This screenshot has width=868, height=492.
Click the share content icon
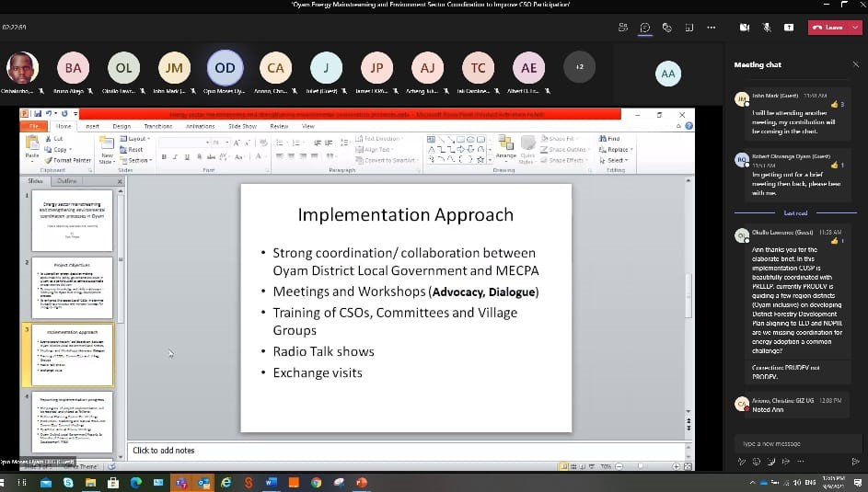(789, 27)
